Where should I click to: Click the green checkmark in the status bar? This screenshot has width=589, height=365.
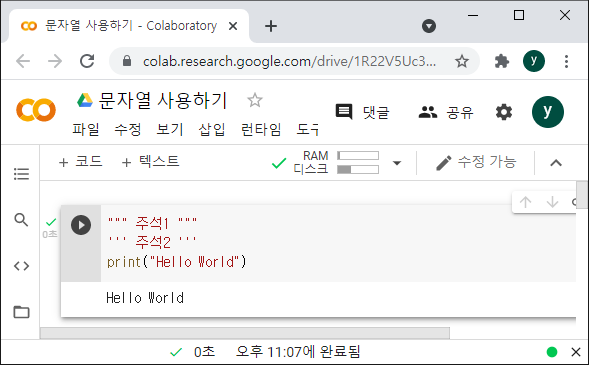pyautogui.click(x=176, y=352)
